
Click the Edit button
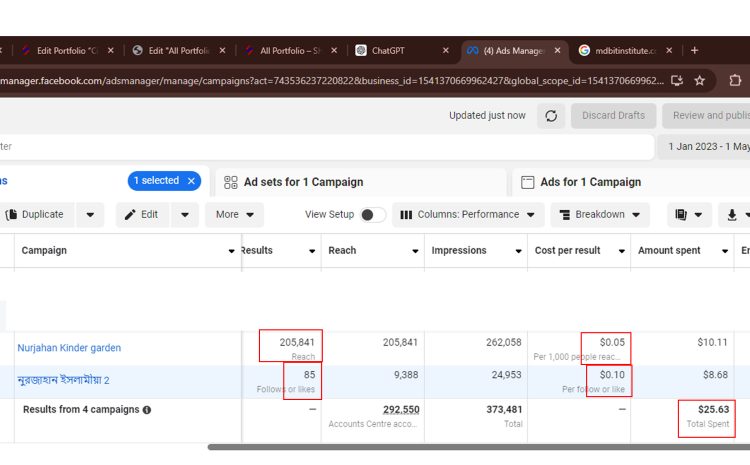pyautogui.click(x=142, y=214)
